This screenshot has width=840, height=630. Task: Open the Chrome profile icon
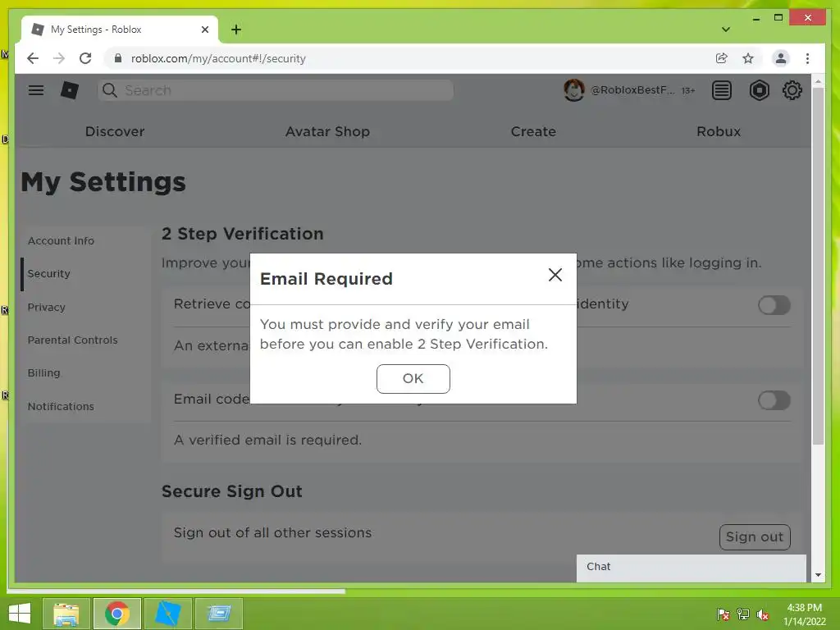(x=781, y=58)
